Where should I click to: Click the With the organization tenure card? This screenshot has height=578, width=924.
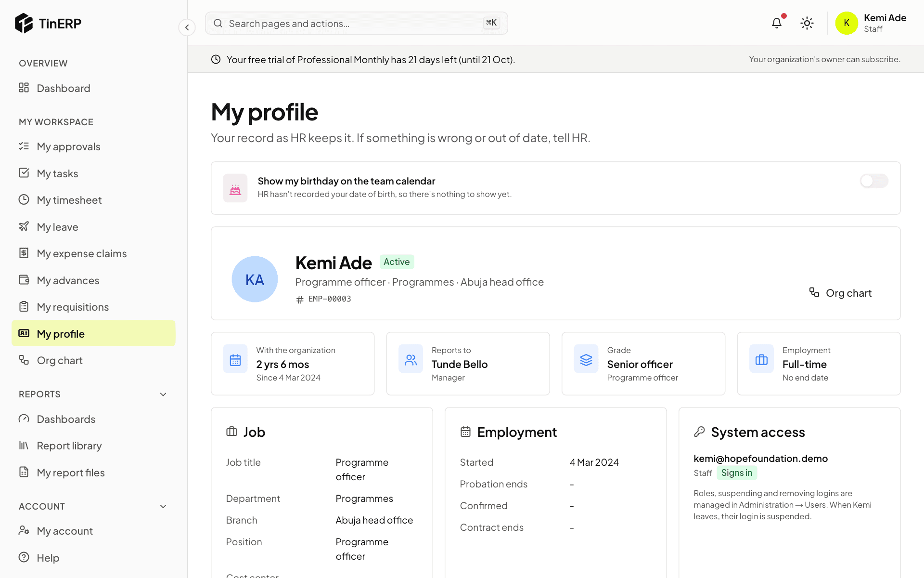click(x=293, y=364)
